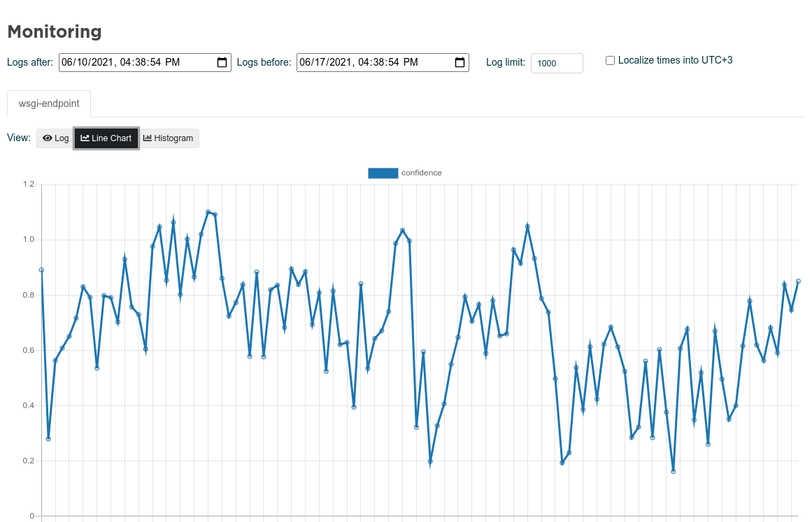This screenshot has width=812, height=522.
Task: Click the Monitoring page heading
Action: (x=54, y=32)
